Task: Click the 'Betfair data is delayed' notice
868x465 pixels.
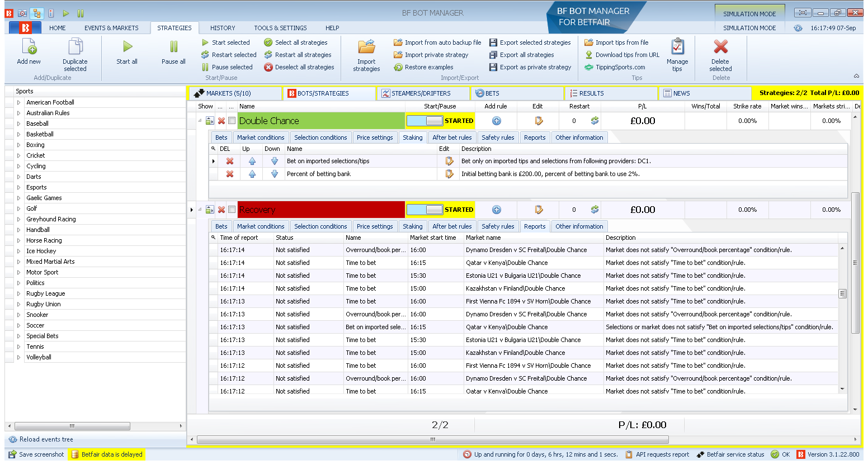Action: pyautogui.click(x=107, y=454)
